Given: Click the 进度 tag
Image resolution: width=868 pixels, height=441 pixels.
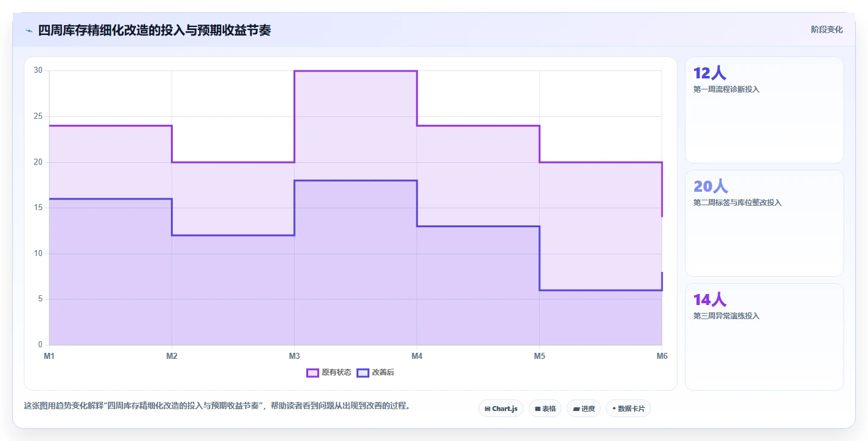Looking at the screenshot, I should coord(584,409).
